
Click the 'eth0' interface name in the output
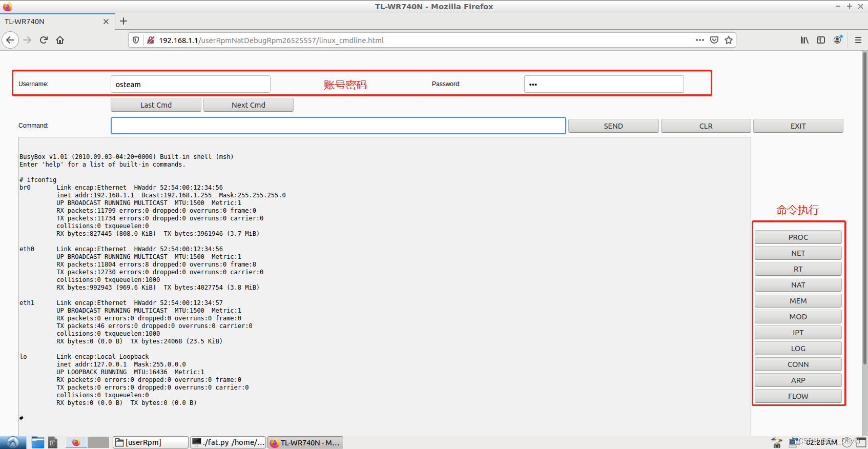pos(27,249)
